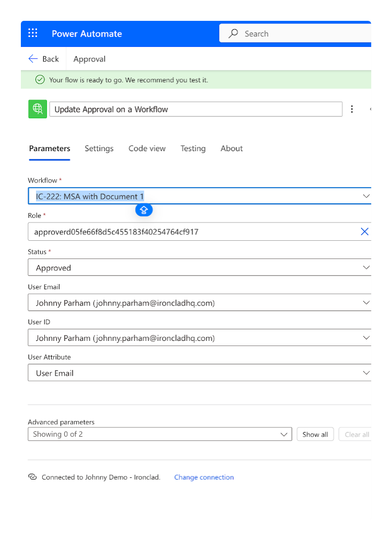Click the Connected to Johnny Demo text
This screenshot has width=392, height=542.
coord(101,477)
